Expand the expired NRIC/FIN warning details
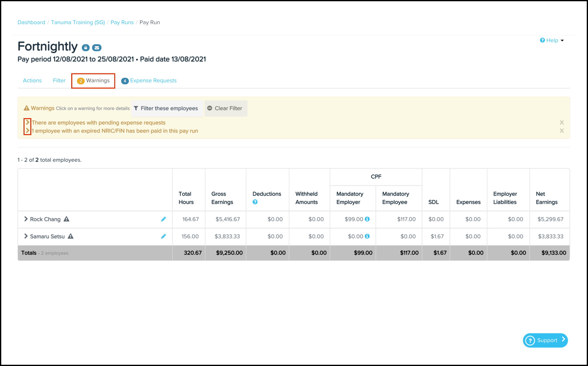Image resolution: width=588 pixels, height=366 pixels. click(x=28, y=131)
